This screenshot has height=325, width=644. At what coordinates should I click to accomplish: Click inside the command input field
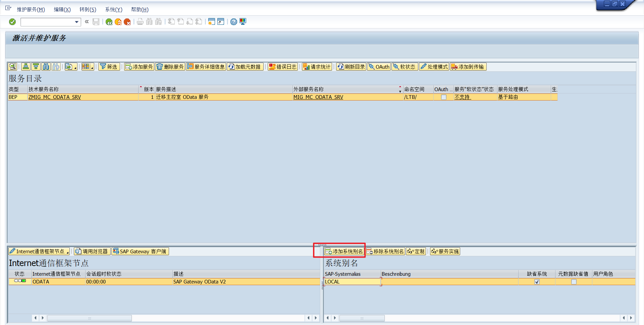[48, 22]
